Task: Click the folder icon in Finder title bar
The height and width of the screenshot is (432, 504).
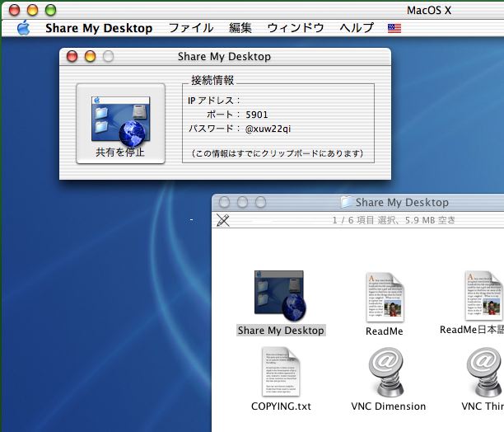Action: [x=347, y=202]
